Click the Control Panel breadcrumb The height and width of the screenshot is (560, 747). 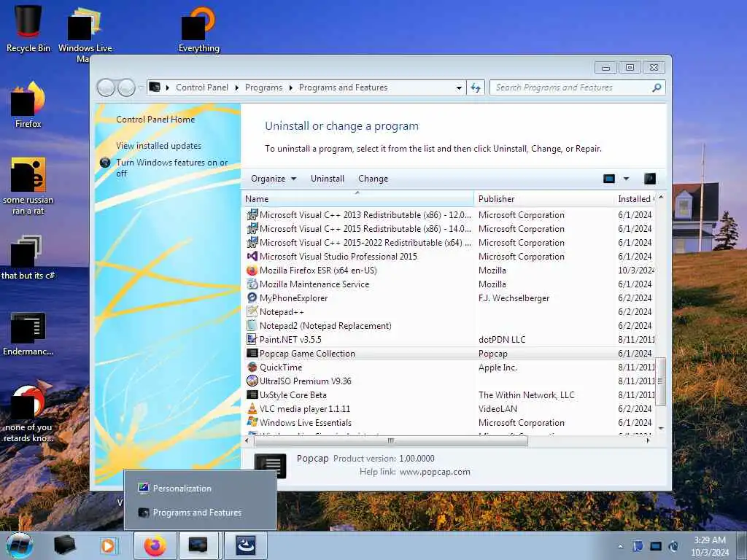(202, 87)
